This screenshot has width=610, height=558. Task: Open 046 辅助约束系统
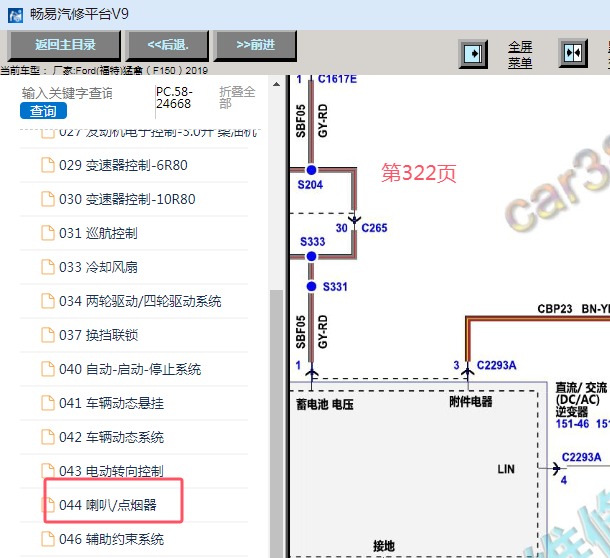pos(111,539)
